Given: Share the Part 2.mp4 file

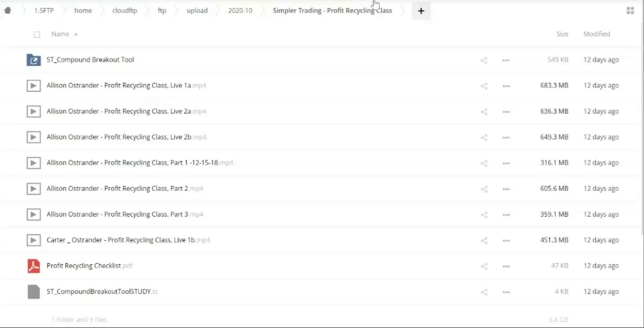Looking at the screenshot, I should tap(484, 189).
